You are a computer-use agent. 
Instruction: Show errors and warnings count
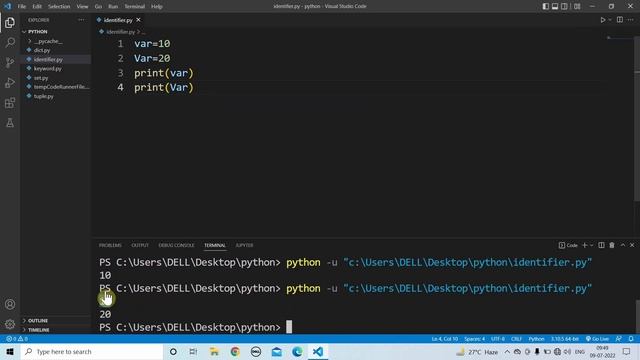pyautogui.click(x=17, y=339)
